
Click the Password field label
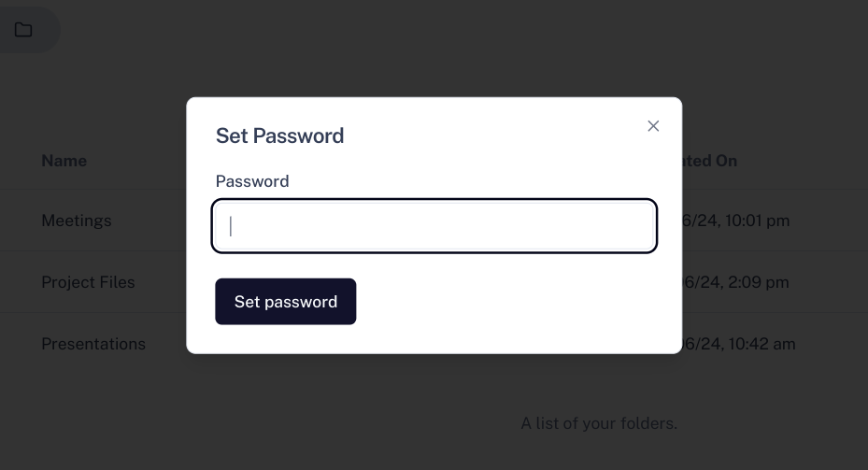coord(252,181)
